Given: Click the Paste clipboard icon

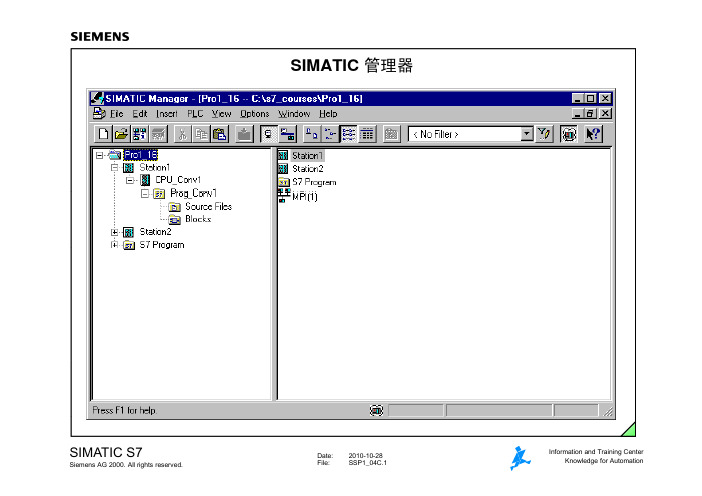Looking at the screenshot, I should [219, 134].
